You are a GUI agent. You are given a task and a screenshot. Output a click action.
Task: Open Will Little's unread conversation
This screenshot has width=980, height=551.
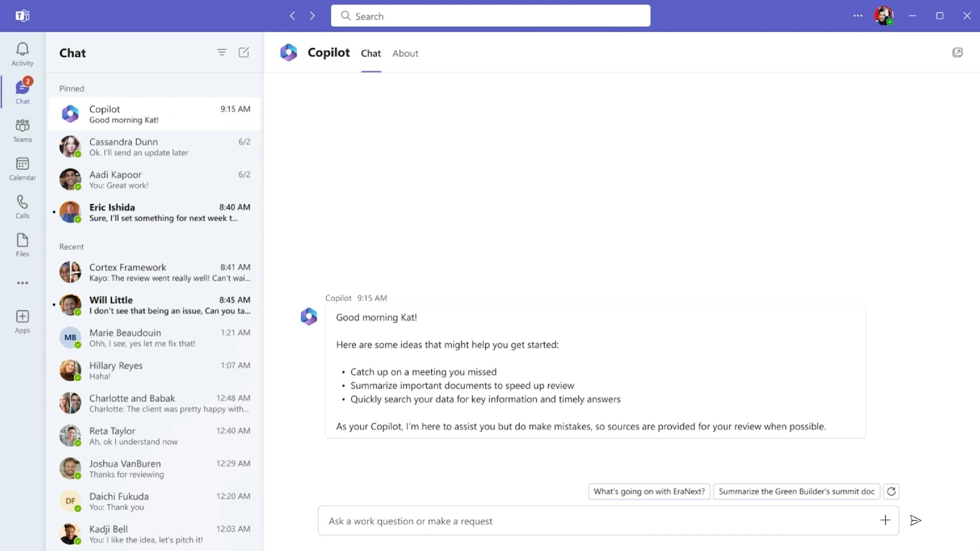point(155,305)
